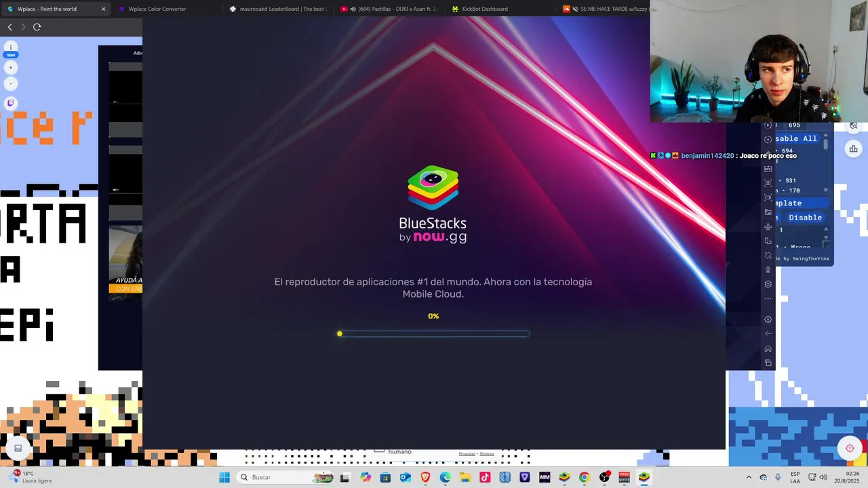Switch the ESP LAA keyboard language
Image resolution: width=868 pixels, height=488 pixels.
[795, 477]
